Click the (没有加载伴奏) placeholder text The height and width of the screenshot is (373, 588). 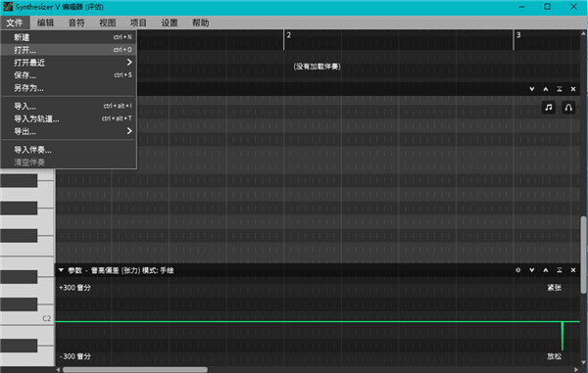click(x=317, y=67)
